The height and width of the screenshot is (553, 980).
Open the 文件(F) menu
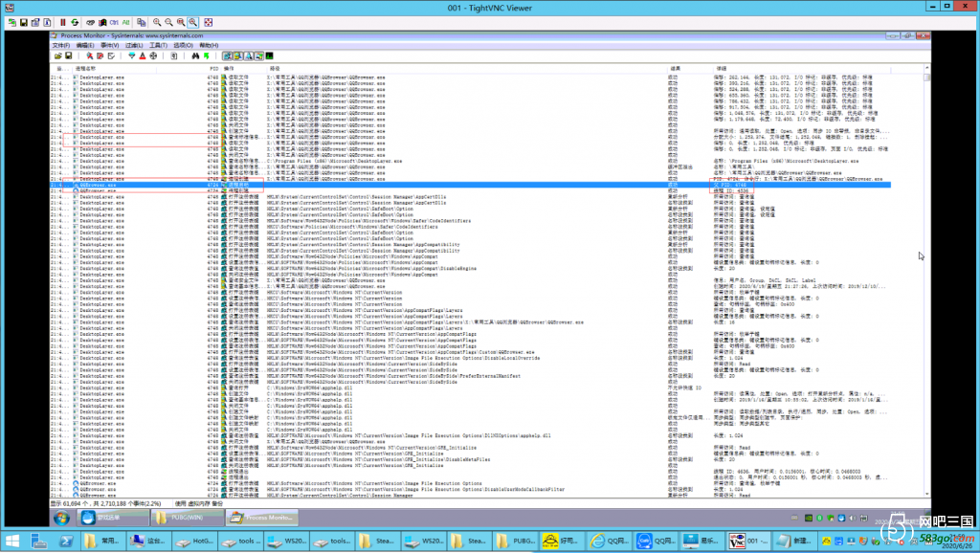60,46
